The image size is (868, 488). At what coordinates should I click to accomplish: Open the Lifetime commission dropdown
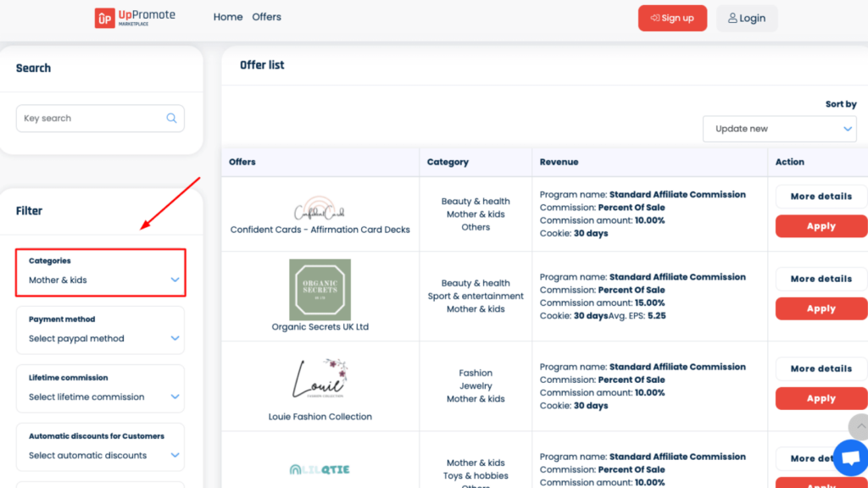click(100, 388)
